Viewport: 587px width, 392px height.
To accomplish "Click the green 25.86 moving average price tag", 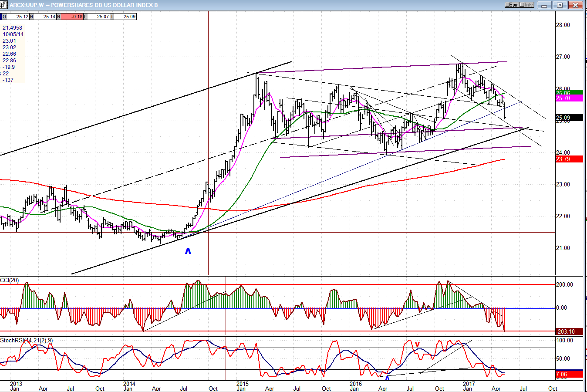I will [569, 93].
